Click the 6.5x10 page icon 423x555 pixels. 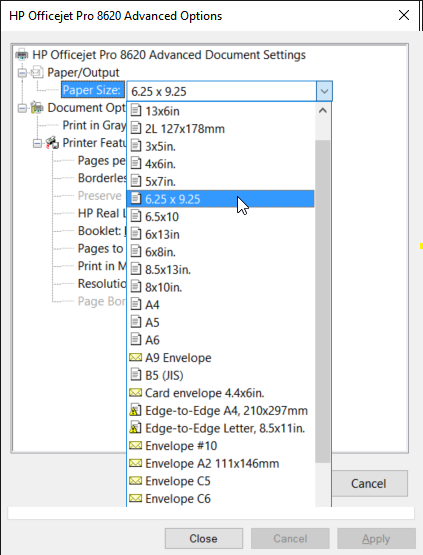click(136, 216)
